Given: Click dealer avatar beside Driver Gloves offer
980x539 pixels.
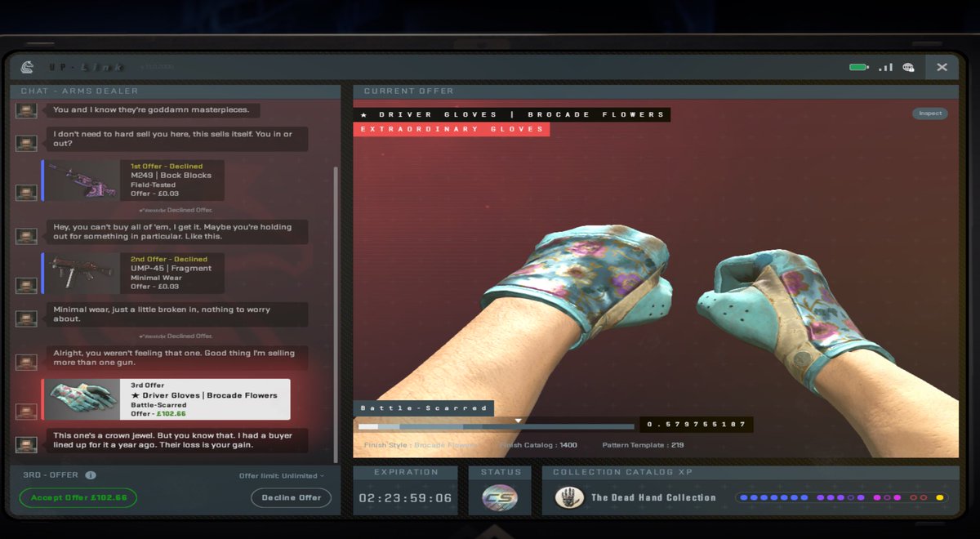Looking at the screenshot, I should [x=26, y=412].
